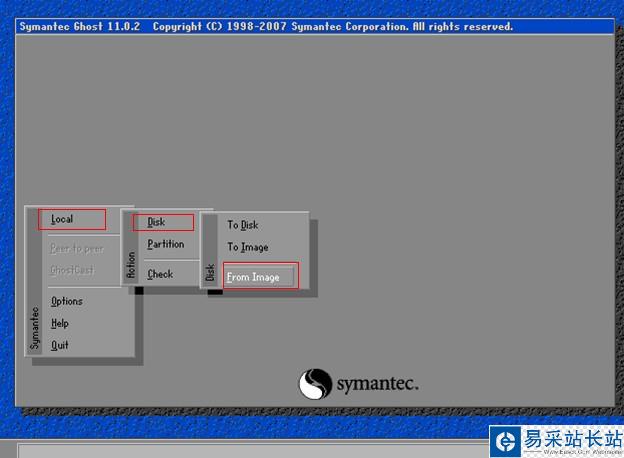Choose Check in the Action submenu
This screenshot has height=458, width=624.
tap(160, 274)
